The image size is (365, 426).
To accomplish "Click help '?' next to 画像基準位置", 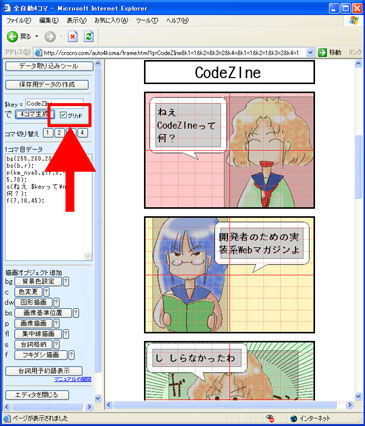I will click(76, 313).
